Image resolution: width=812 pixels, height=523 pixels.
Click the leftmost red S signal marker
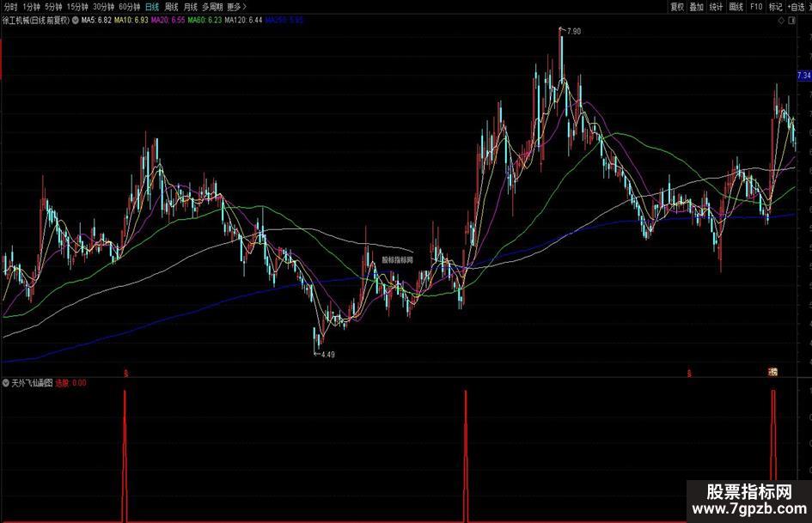pos(125,373)
